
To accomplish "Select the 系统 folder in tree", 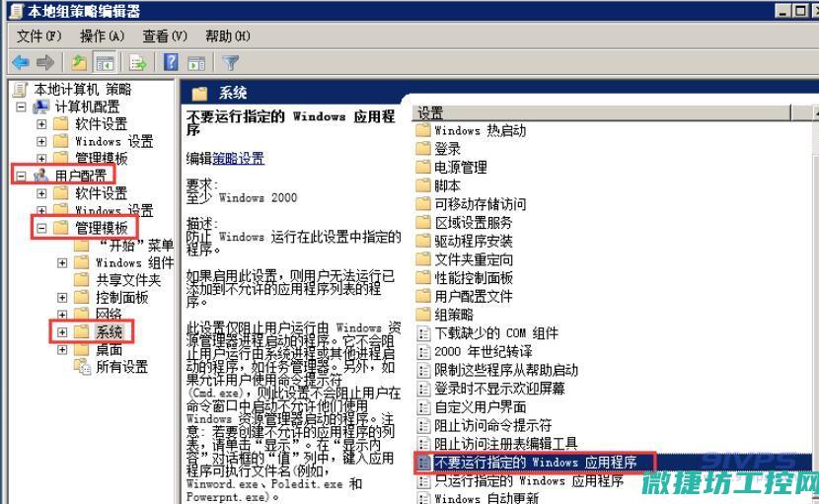I will [x=109, y=331].
